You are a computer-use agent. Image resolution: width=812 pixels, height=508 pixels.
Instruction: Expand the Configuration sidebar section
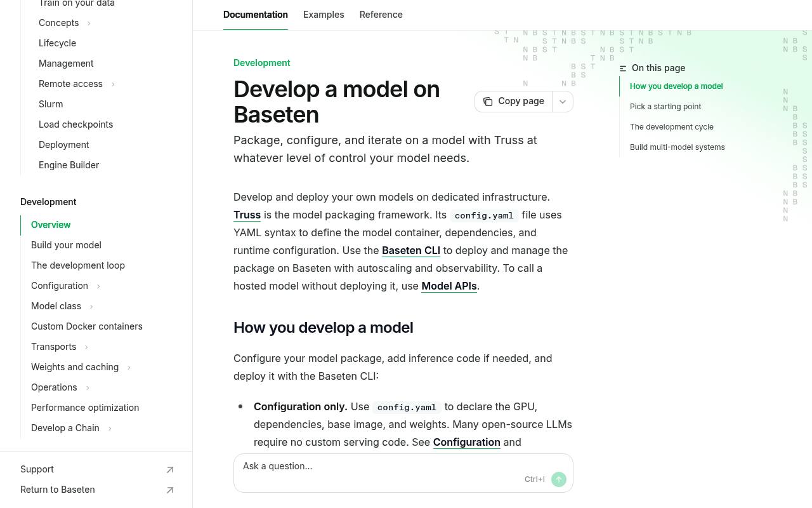[x=98, y=286]
